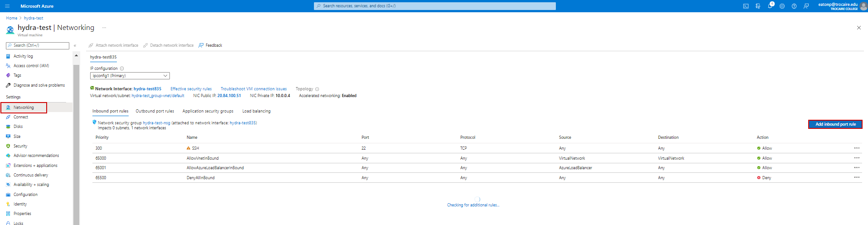Open the notifications bell icon
Image resolution: width=868 pixels, height=225 pixels.
pos(770,6)
